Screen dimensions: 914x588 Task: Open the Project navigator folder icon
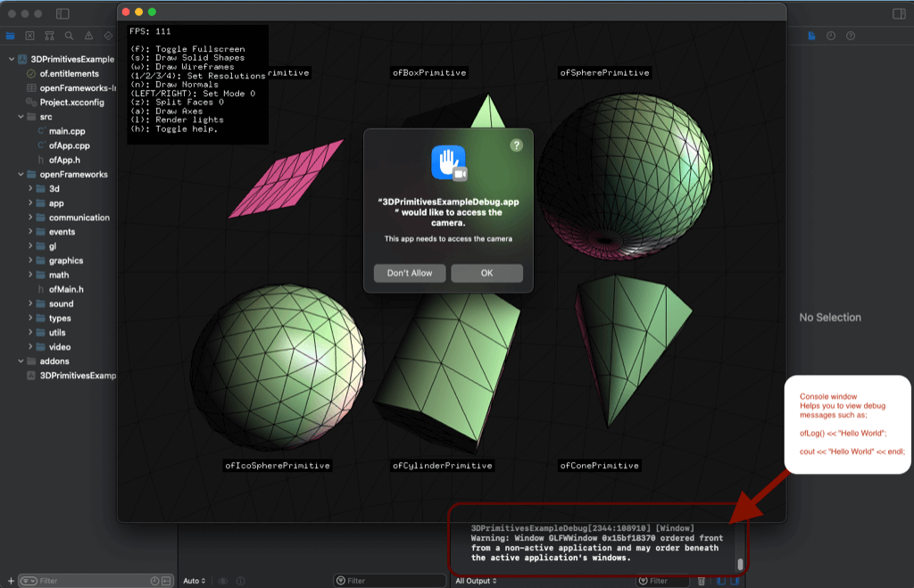click(10, 36)
